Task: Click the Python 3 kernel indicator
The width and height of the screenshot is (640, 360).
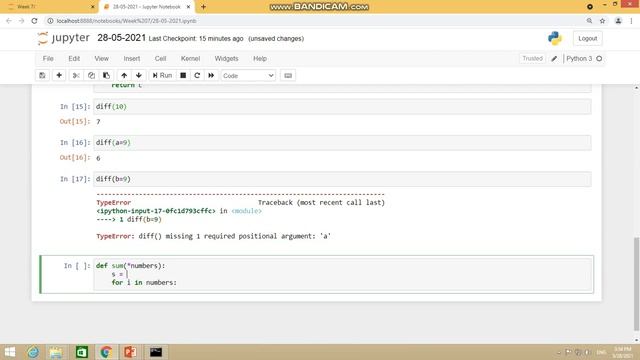Action: [x=584, y=59]
